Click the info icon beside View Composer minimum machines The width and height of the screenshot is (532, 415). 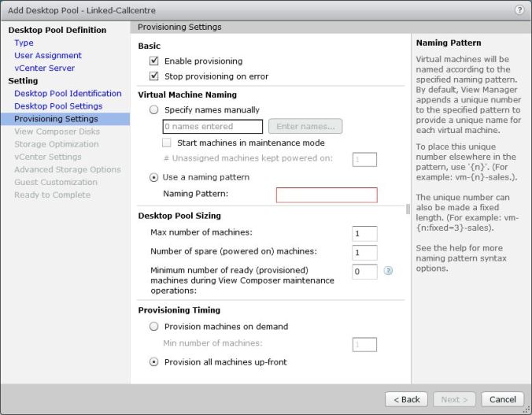387,271
